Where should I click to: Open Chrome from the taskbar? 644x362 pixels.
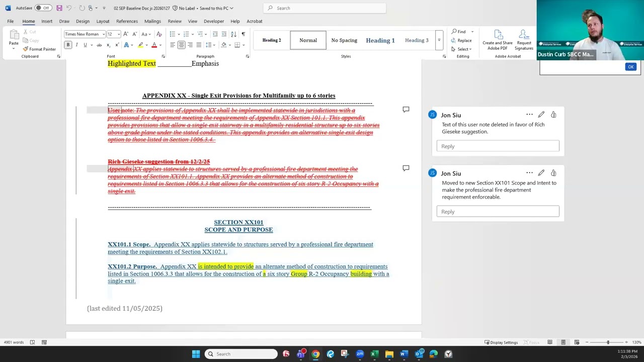[x=315, y=354]
